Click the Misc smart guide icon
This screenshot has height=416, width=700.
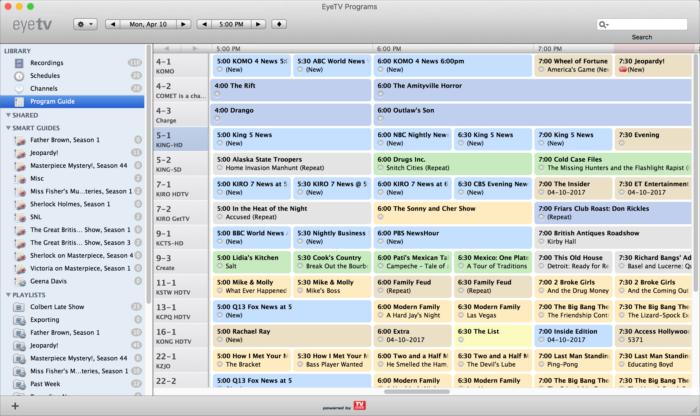click(20, 179)
